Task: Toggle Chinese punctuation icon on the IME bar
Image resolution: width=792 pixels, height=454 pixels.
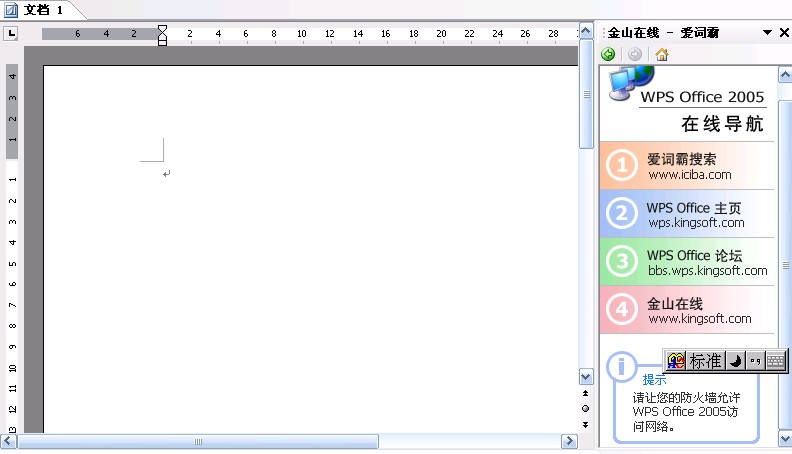Action: 755,361
